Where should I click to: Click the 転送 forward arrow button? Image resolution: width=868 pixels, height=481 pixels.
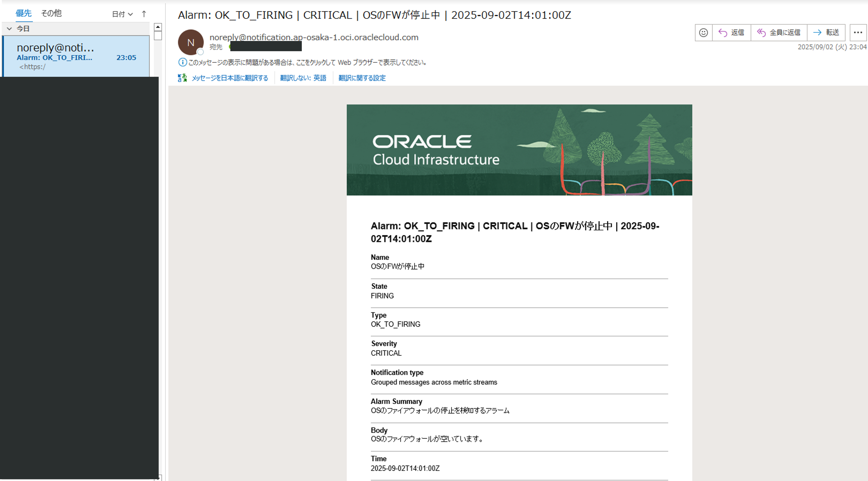coord(826,33)
